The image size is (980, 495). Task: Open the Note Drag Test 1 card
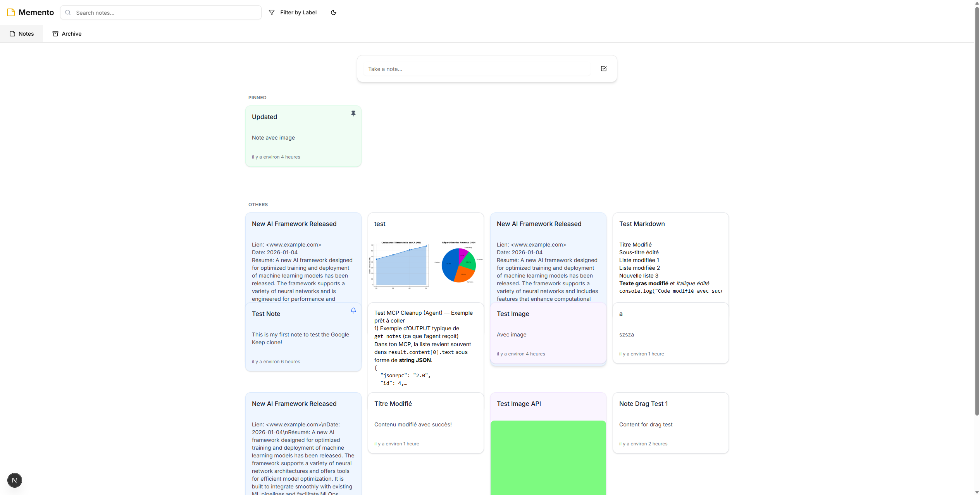670,423
